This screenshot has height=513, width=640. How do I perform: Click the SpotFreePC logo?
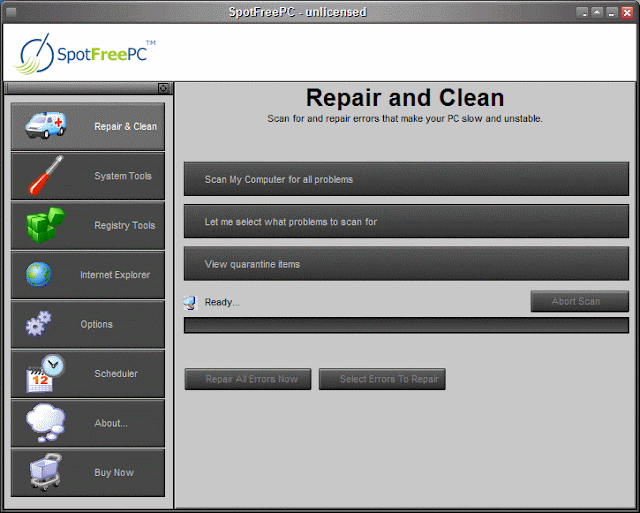pos(84,54)
